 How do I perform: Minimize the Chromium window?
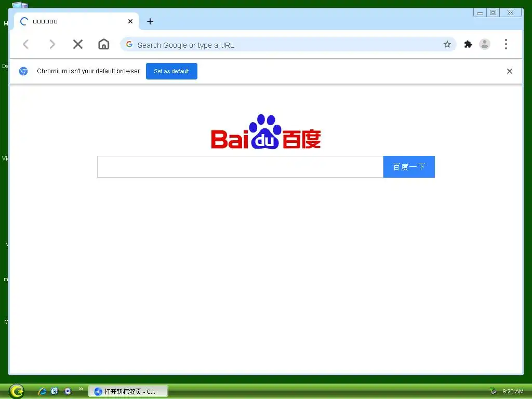click(x=480, y=13)
